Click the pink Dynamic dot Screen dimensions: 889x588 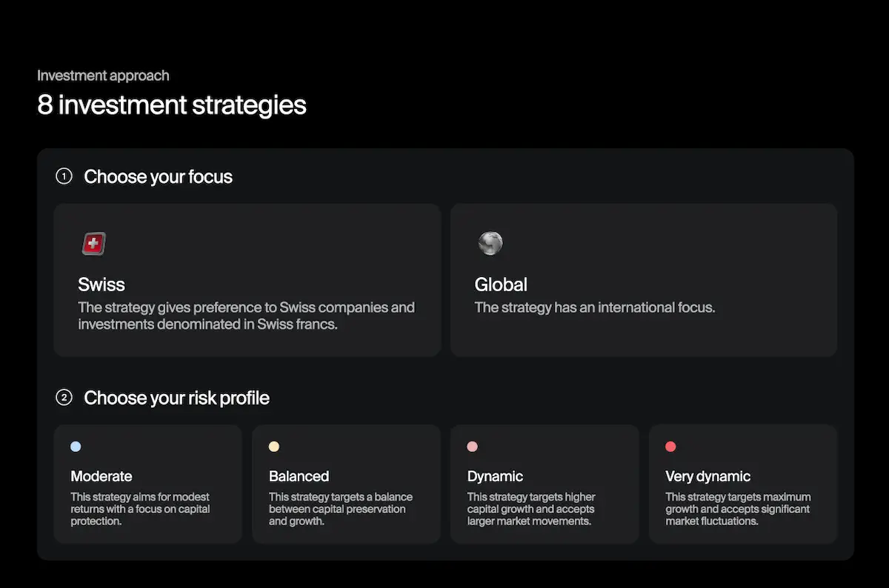[473, 447]
